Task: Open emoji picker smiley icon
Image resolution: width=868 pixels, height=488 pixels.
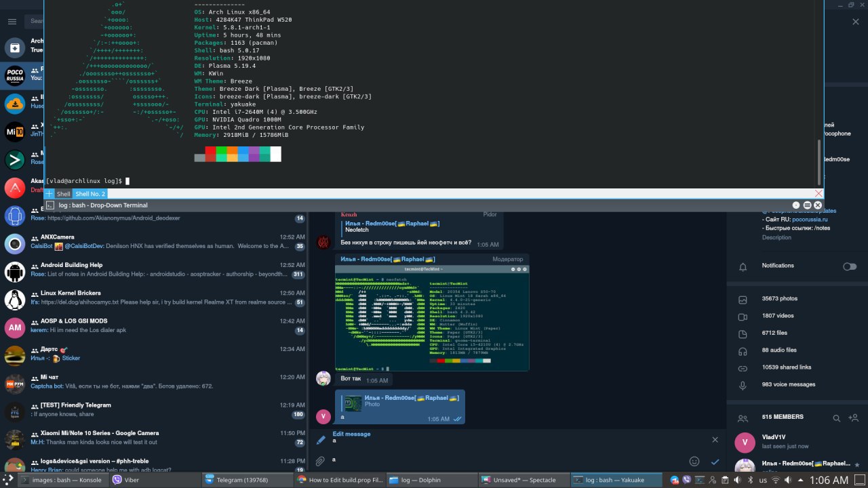Action: [694, 461]
